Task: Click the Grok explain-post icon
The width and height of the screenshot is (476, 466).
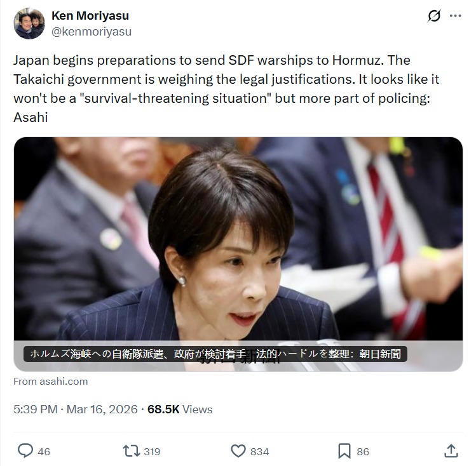Action: [434, 16]
